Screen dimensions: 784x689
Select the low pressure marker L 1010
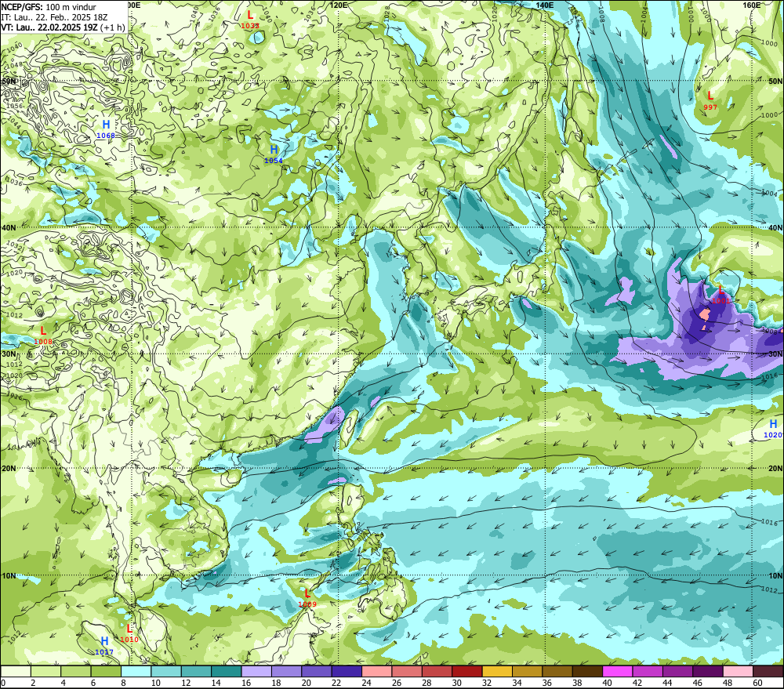pos(129,633)
